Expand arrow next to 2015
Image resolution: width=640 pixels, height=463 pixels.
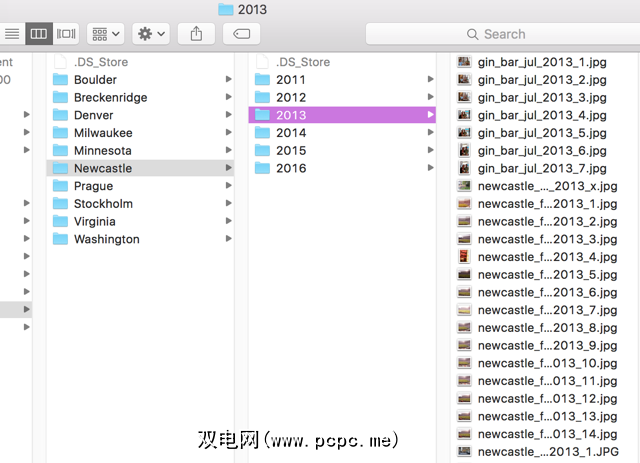pos(431,150)
